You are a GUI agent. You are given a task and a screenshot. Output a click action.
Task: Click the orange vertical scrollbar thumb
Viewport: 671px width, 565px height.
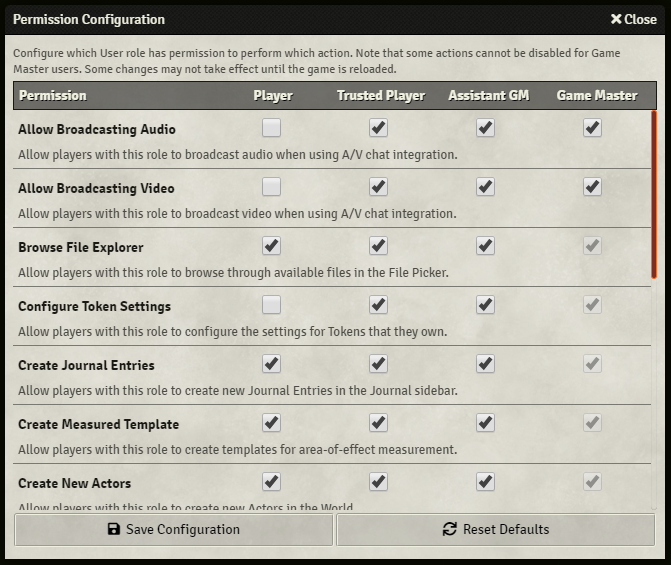point(653,195)
